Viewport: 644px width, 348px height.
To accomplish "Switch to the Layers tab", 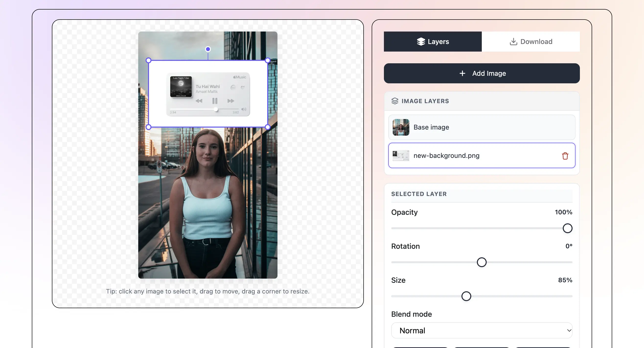I will pos(433,42).
